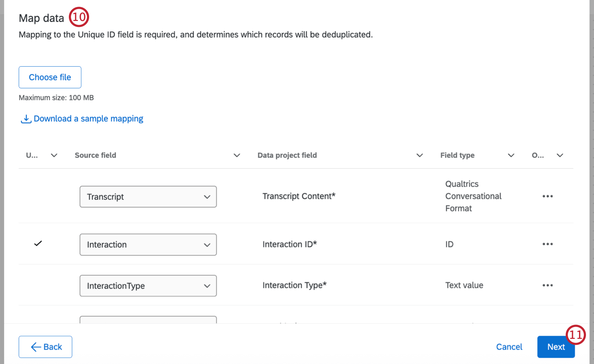
Task: Click the Choose file button
Action: (50, 77)
